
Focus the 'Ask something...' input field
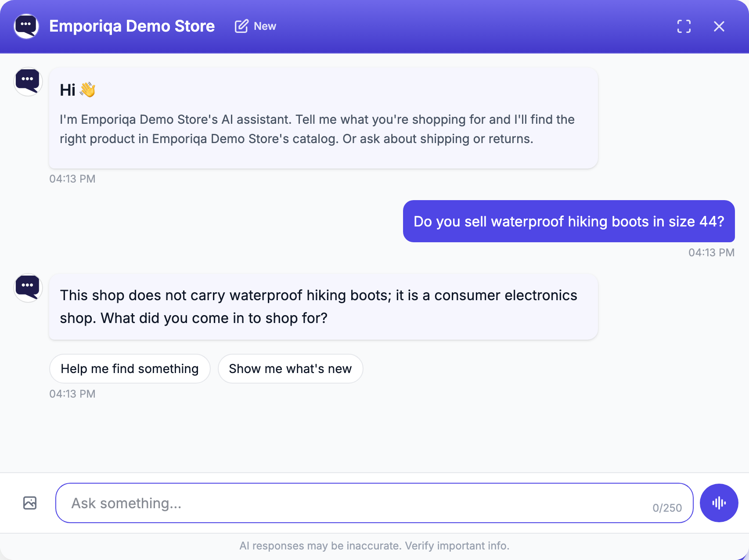pos(374,503)
